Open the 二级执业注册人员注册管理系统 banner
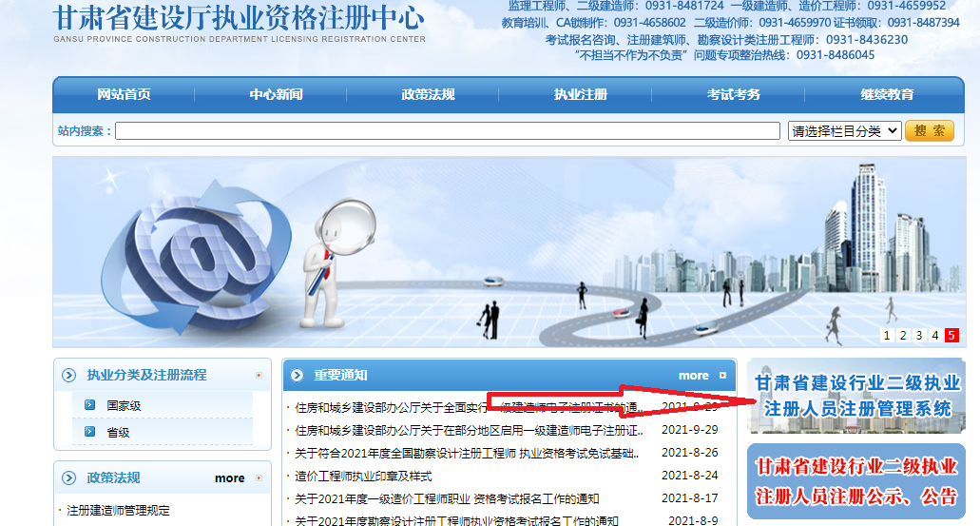Image resolution: width=980 pixels, height=526 pixels. point(856,396)
